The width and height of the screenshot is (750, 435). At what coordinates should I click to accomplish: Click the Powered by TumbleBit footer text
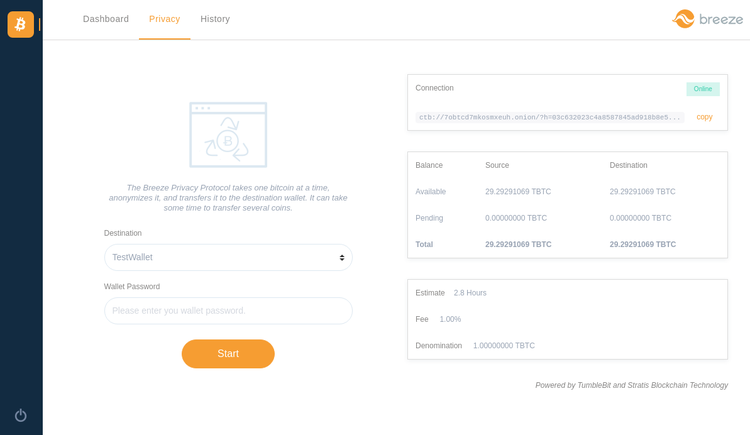[x=631, y=385]
